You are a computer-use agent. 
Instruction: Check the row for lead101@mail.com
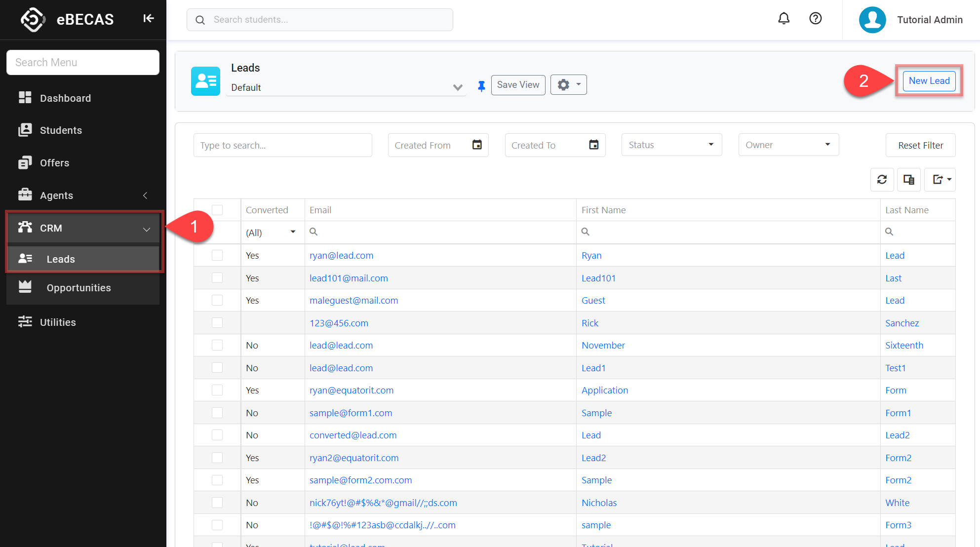[217, 278]
